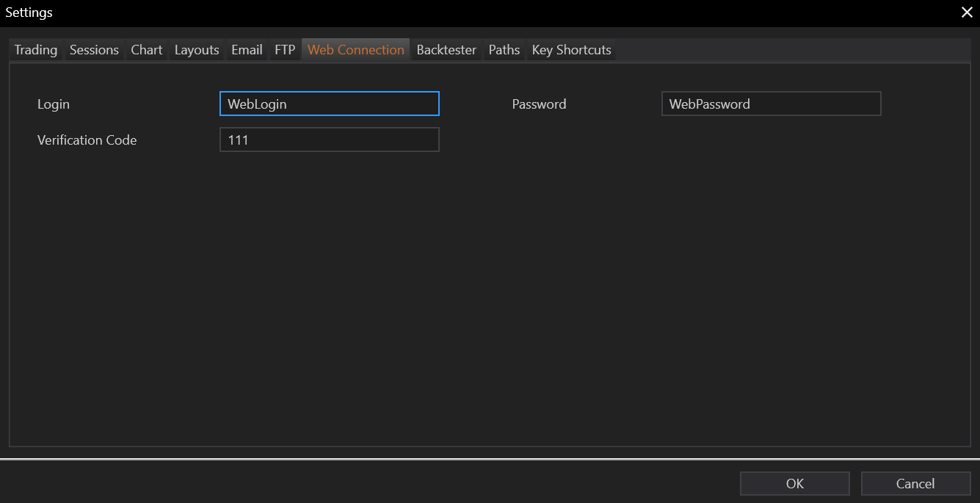Click the Login field containing WebLogin

click(329, 104)
